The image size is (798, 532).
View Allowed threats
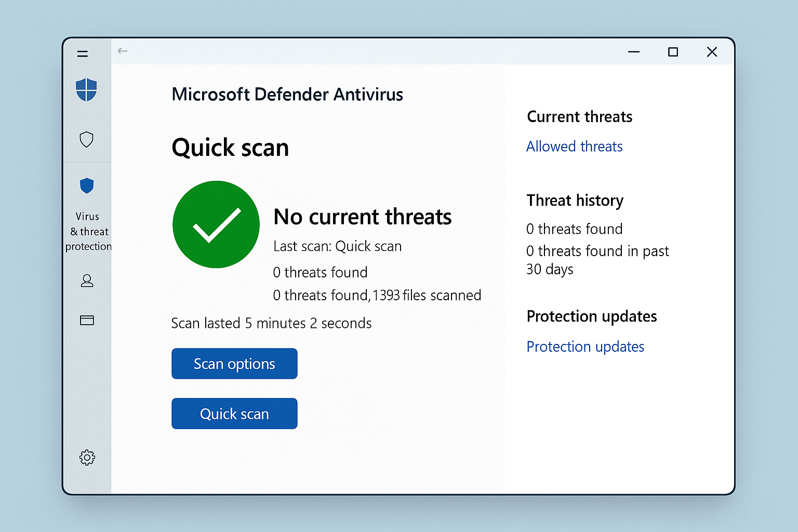574,146
